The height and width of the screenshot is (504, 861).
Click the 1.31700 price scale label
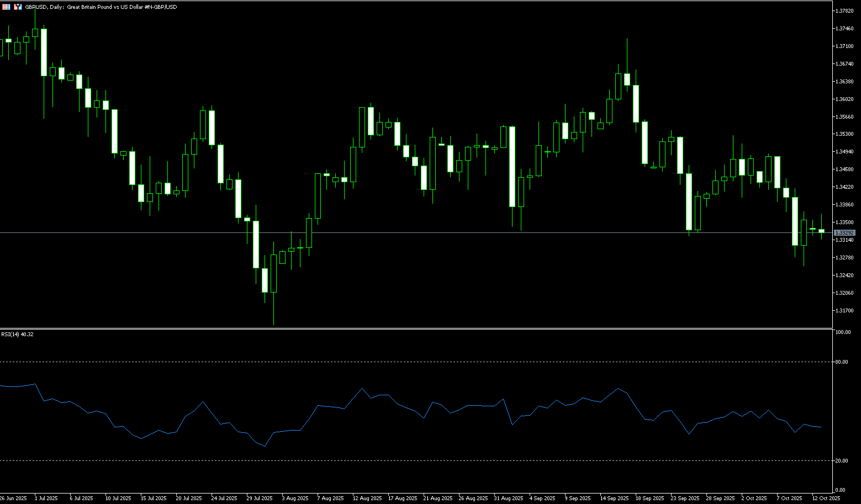tap(844, 311)
